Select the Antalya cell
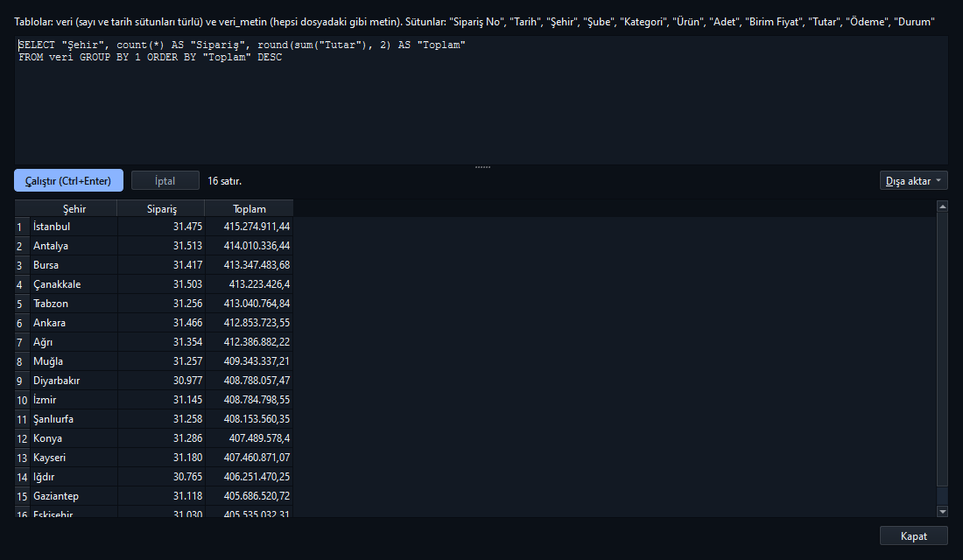Screen dimensions: 963x560 (x=74, y=246)
